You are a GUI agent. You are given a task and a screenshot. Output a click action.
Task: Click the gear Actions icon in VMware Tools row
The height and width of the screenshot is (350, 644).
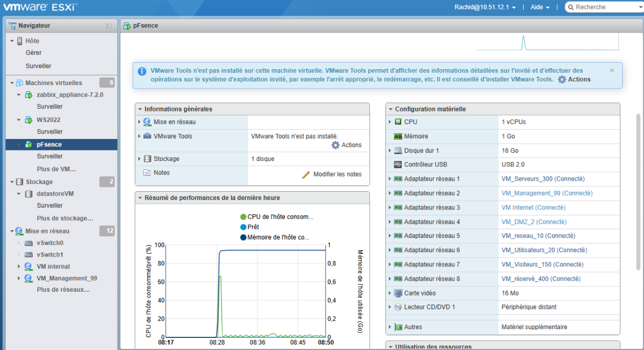(335, 145)
